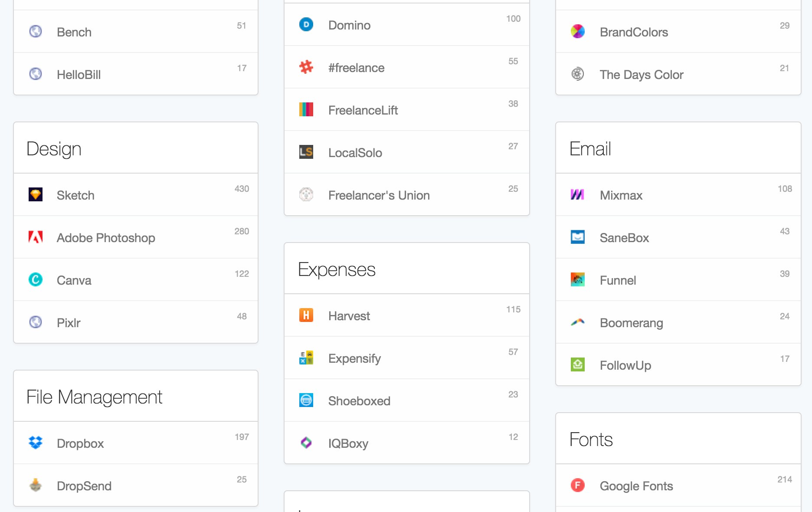Open the Mixmax link
The height and width of the screenshot is (512, 812).
(x=621, y=195)
